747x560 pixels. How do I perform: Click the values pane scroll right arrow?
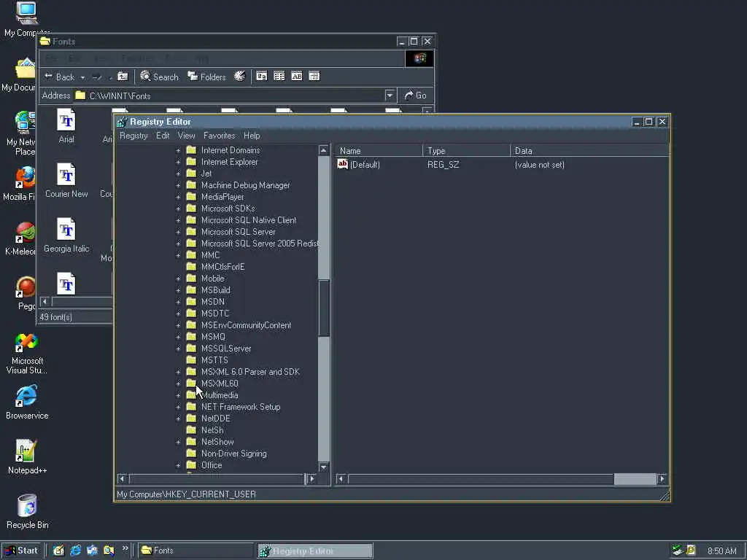coord(662,478)
